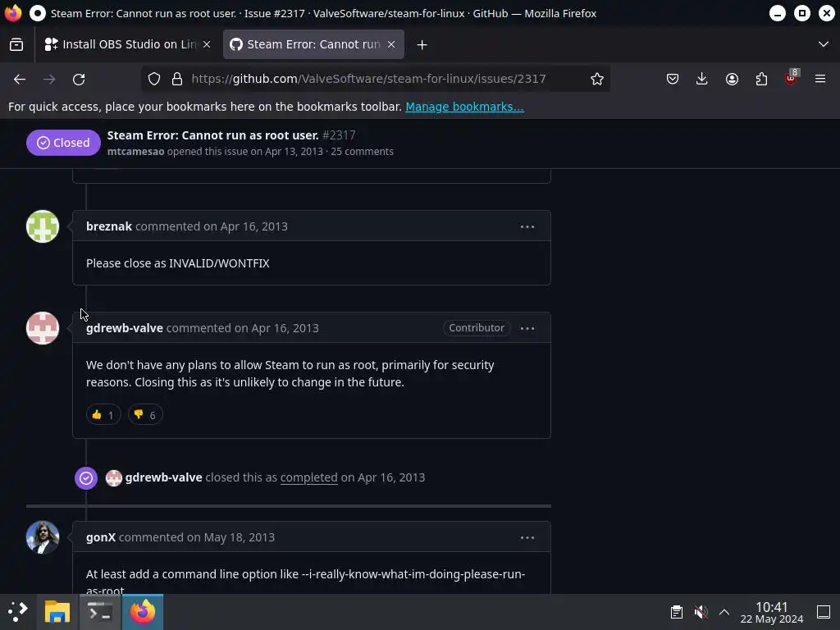Open options menu on gonX's comment

(527, 537)
